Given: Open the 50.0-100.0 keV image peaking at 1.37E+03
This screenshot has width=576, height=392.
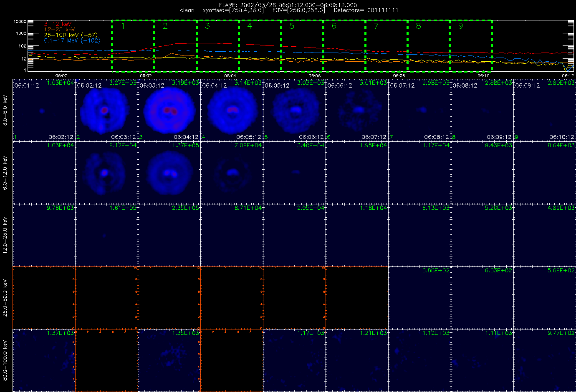Looking at the screenshot, I should pyautogui.click(x=44, y=360).
